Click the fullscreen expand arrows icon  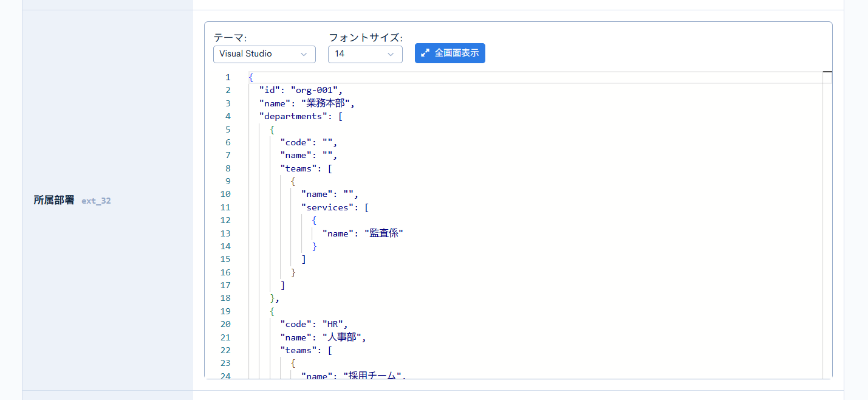[425, 53]
